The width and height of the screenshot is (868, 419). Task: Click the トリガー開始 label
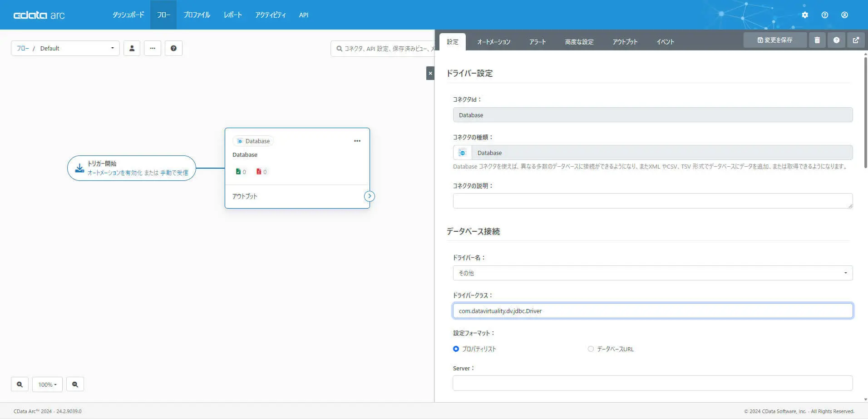(102, 164)
